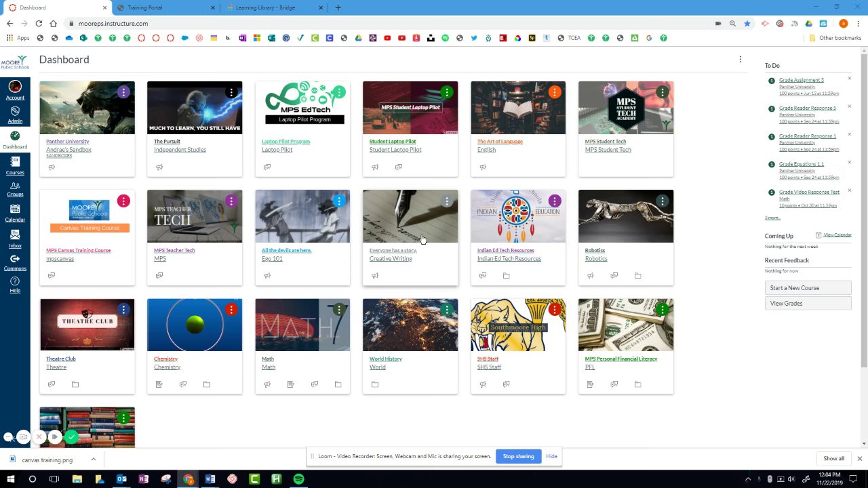
Task: Open Files on the World History card
Action: click(x=375, y=384)
